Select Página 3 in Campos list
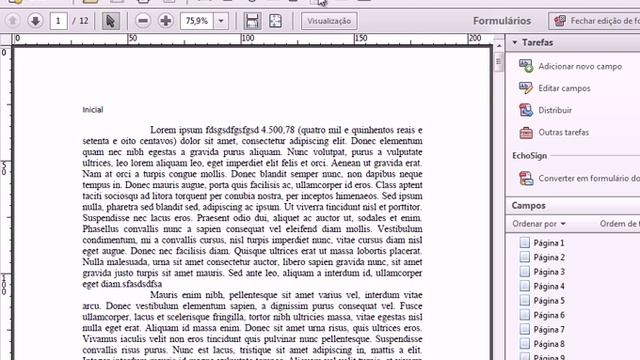This screenshot has height=360, width=640. pos(549,272)
